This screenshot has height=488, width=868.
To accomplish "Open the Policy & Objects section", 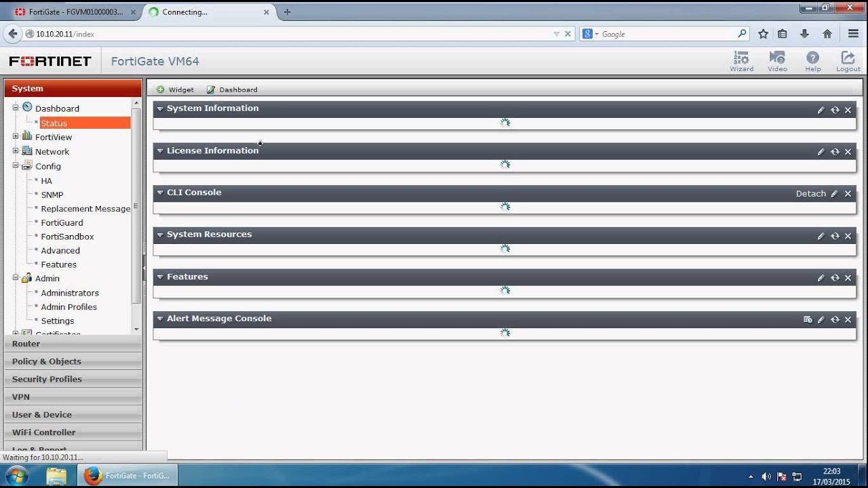I will (73, 361).
